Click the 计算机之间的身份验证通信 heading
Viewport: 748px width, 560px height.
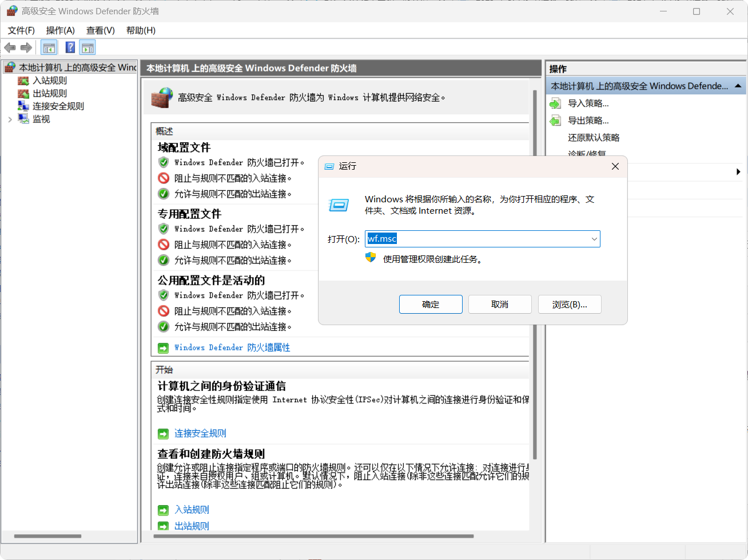(x=222, y=386)
